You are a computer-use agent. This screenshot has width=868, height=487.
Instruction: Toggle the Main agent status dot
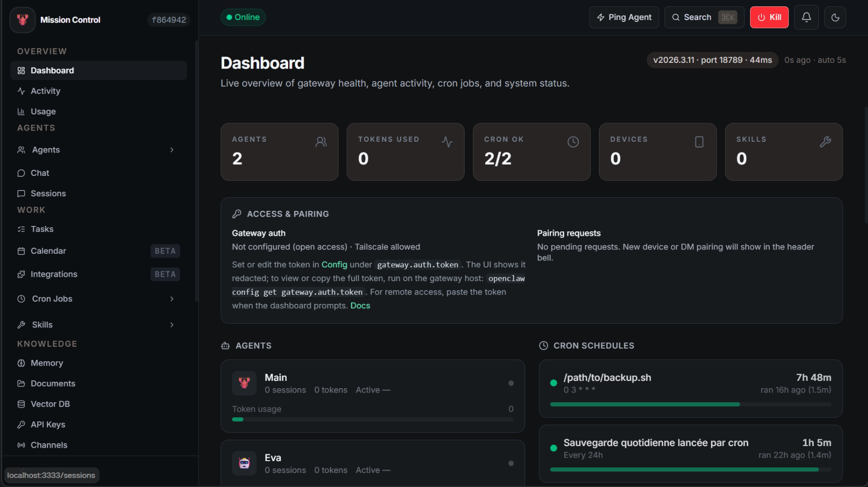click(511, 383)
